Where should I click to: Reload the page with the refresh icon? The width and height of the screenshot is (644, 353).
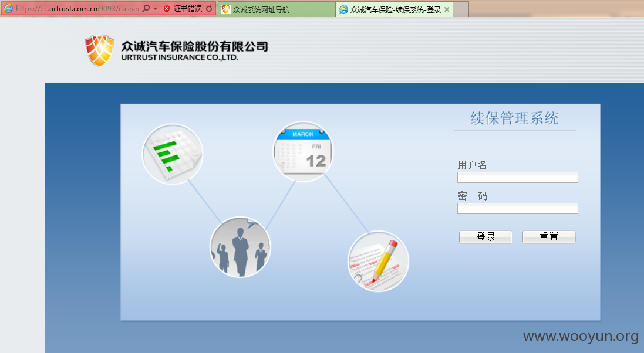(x=209, y=9)
